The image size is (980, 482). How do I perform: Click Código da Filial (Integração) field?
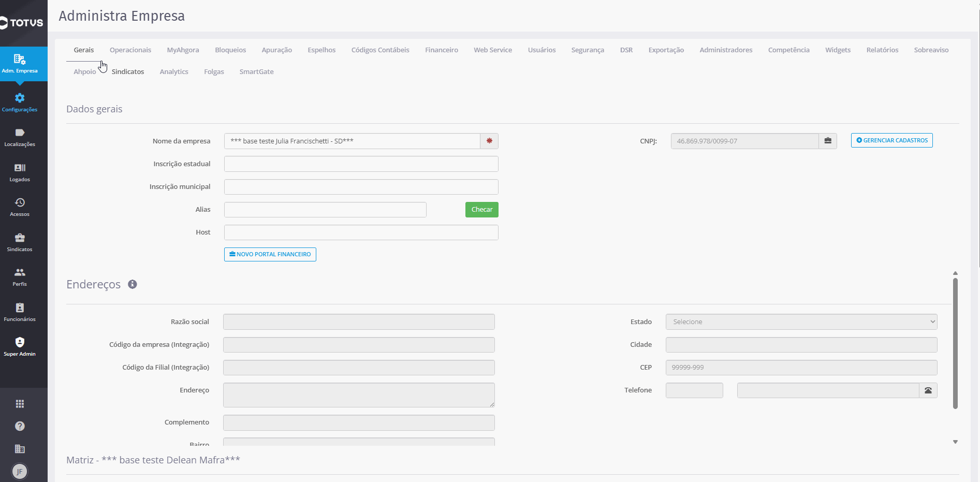(359, 368)
